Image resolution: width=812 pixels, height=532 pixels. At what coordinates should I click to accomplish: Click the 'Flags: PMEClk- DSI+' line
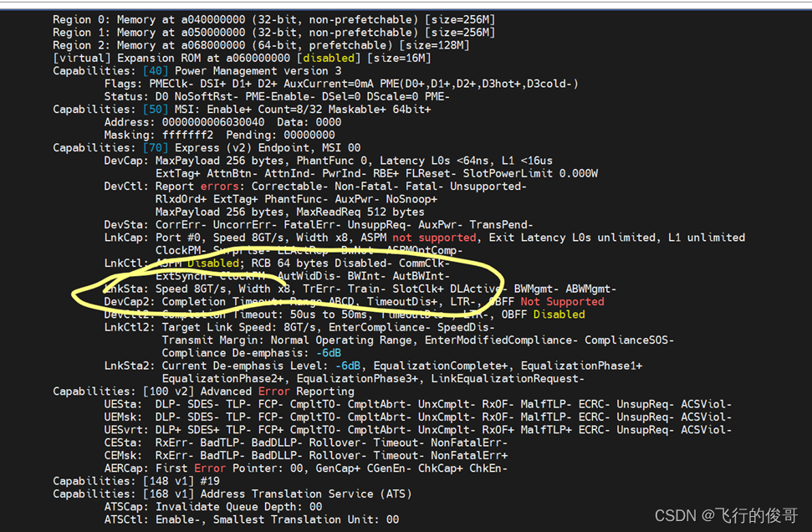pos(341,84)
